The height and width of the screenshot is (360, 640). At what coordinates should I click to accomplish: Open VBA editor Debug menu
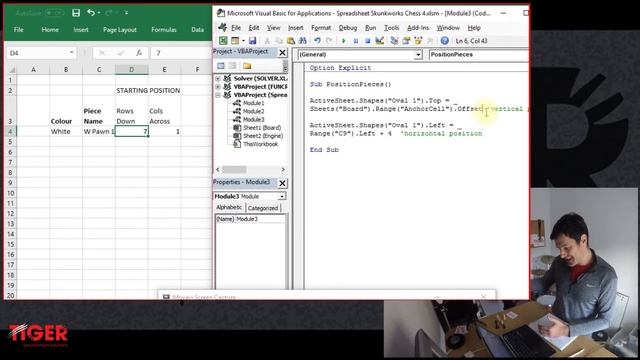[x=348, y=28]
